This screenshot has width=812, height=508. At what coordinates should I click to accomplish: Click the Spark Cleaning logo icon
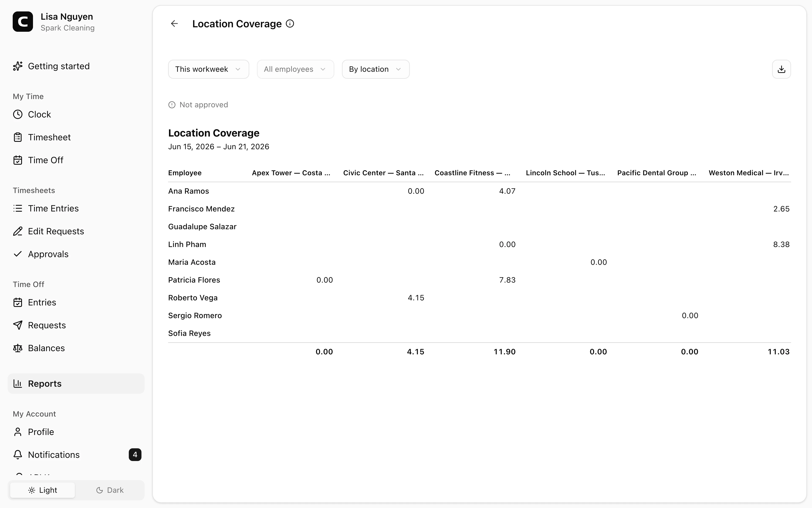(x=23, y=22)
